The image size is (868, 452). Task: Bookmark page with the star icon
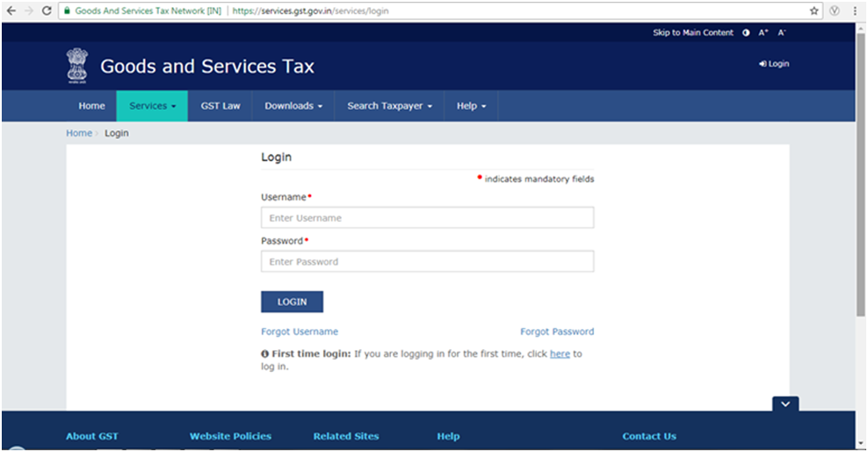pos(814,11)
